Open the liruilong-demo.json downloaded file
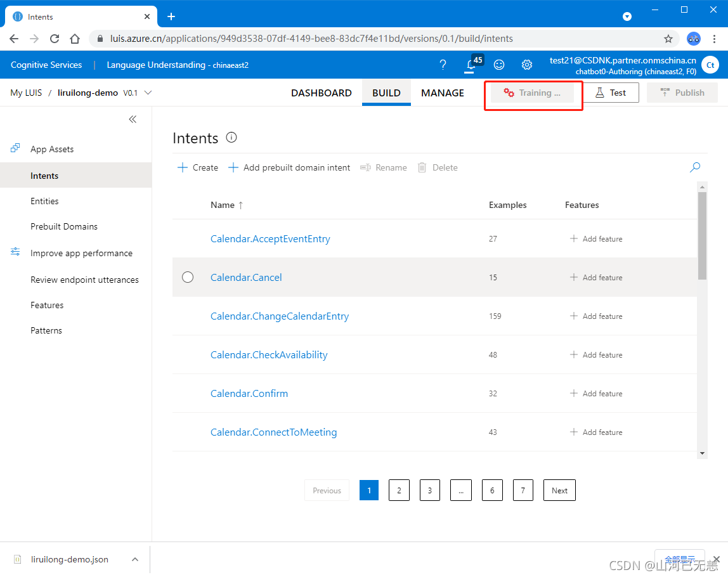 (x=70, y=559)
